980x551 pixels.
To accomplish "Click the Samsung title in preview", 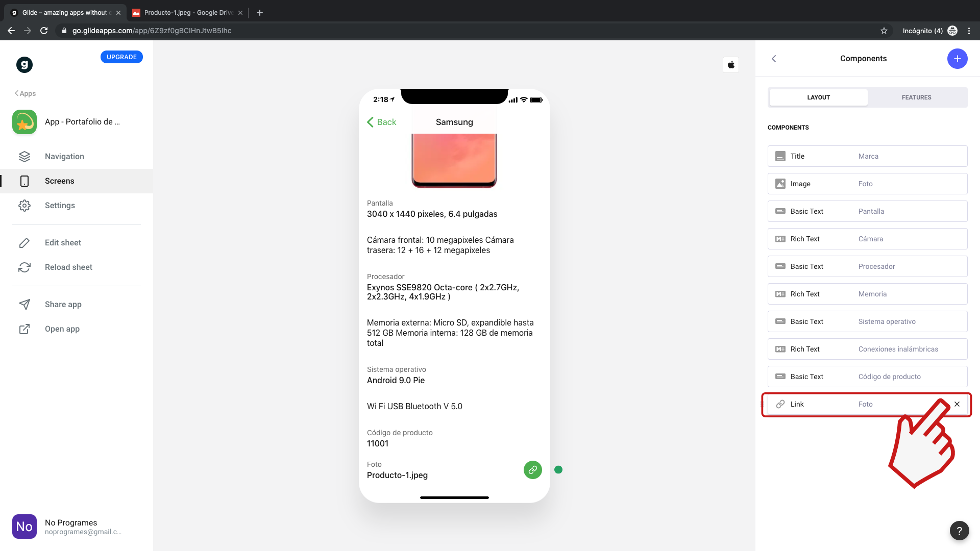I will point(454,122).
